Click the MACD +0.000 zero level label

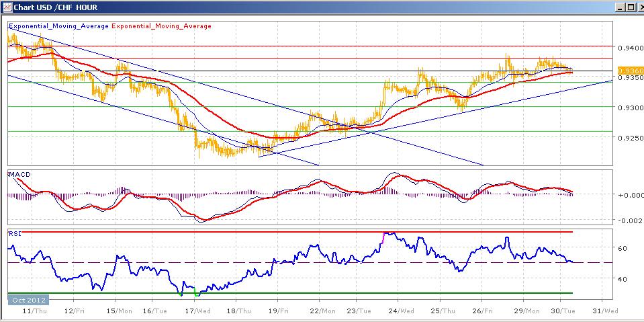click(x=629, y=195)
